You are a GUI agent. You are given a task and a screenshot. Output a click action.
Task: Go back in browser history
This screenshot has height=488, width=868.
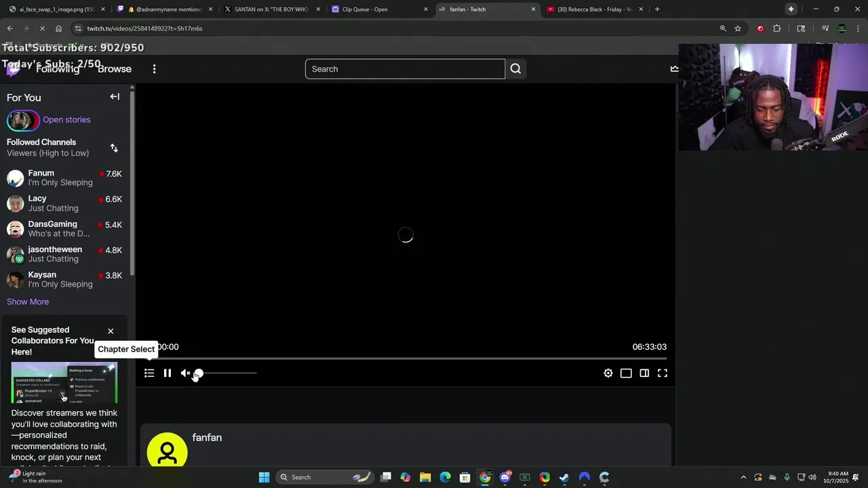coord(9,28)
